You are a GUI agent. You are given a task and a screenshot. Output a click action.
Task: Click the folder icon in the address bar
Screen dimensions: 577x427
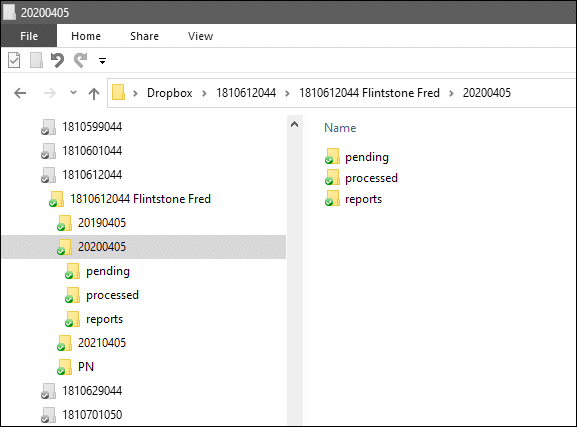point(118,92)
